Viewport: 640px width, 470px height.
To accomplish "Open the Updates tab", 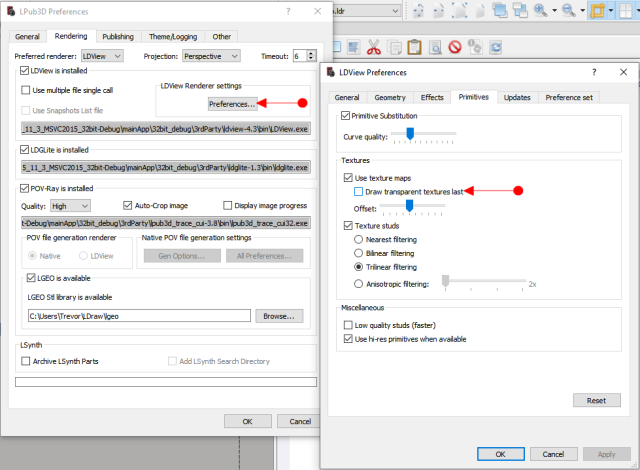I will click(517, 98).
